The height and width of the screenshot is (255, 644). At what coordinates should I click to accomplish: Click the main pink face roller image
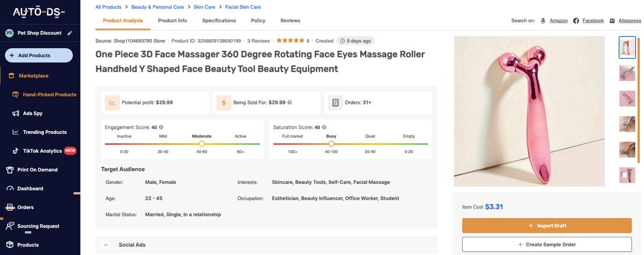point(529,111)
